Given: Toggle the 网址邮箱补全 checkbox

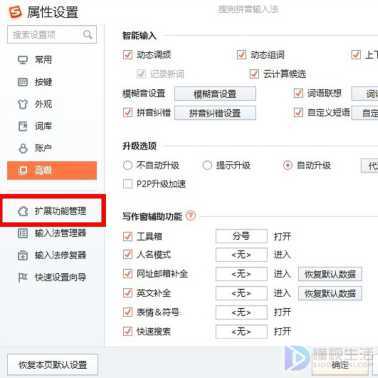Looking at the screenshot, I should (128, 274).
